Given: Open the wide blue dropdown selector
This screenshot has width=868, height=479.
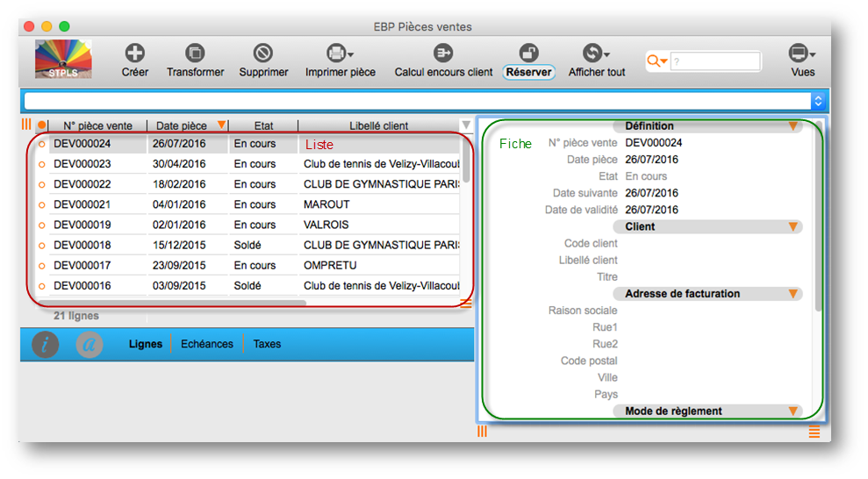Looking at the screenshot, I should (x=425, y=101).
